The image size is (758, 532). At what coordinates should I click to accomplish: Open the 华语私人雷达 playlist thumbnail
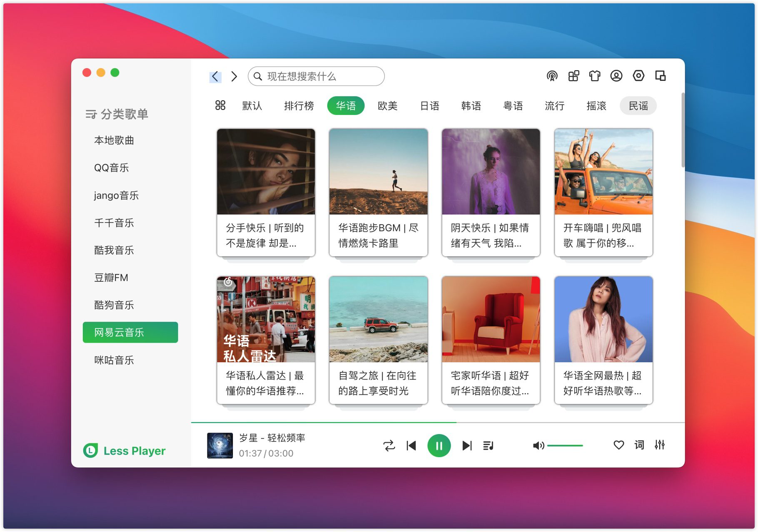[x=266, y=319]
